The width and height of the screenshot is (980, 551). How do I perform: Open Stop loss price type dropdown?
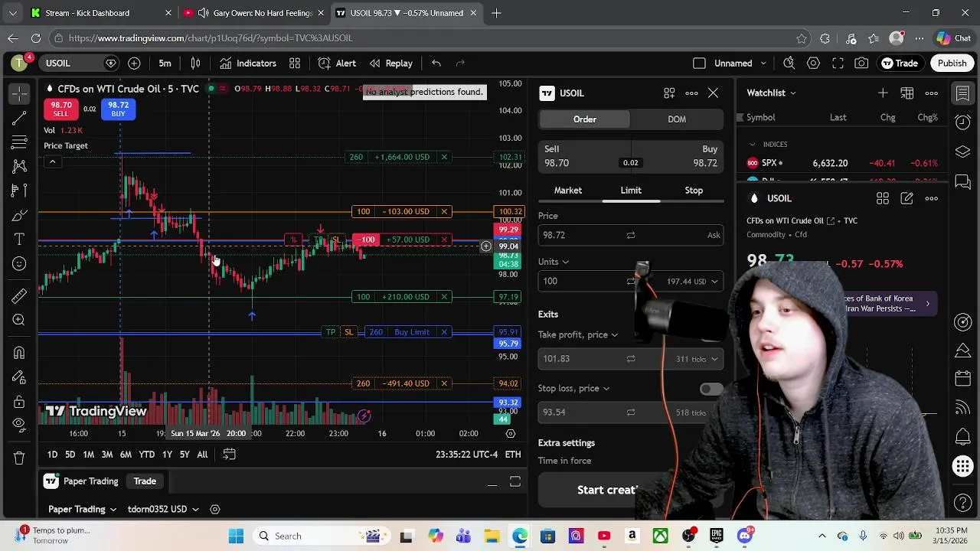tap(574, 388)
